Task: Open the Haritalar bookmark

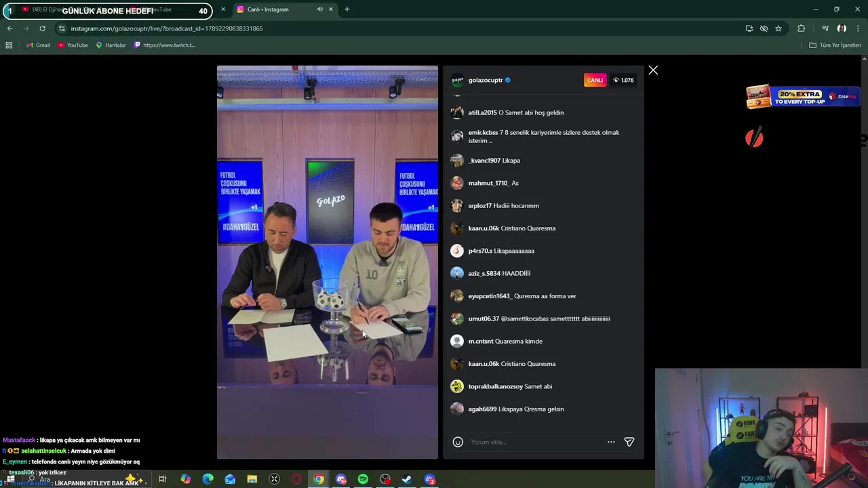Action: coord(111,45)
